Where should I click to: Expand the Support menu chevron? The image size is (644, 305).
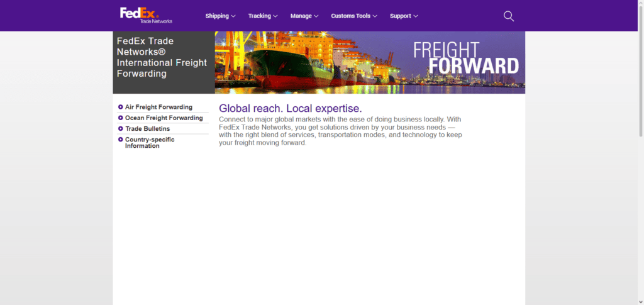pos(416,16)
